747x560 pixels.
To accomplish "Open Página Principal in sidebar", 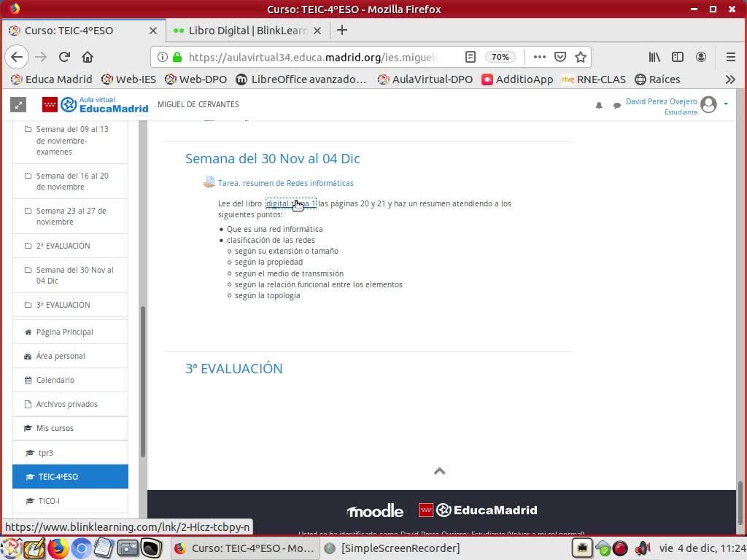I will click(71, 332).
